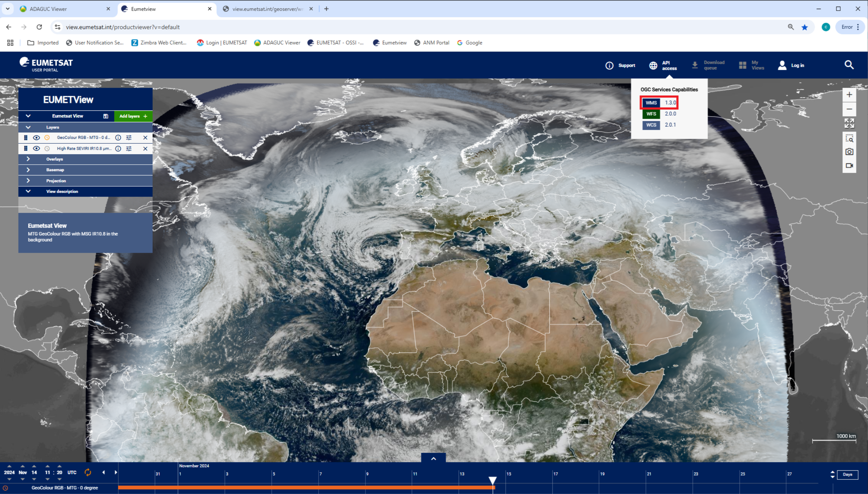The image size is (868, 494).
Task: Open the ANM Portal bookmark
Action: pos(432,43)
